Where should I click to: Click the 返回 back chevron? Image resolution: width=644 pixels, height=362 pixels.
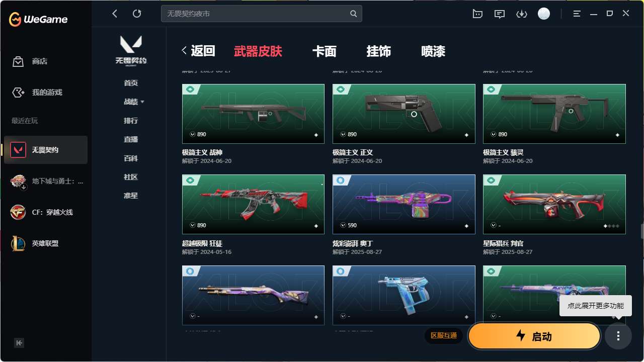pyautogui.click(x=184, y=50)
